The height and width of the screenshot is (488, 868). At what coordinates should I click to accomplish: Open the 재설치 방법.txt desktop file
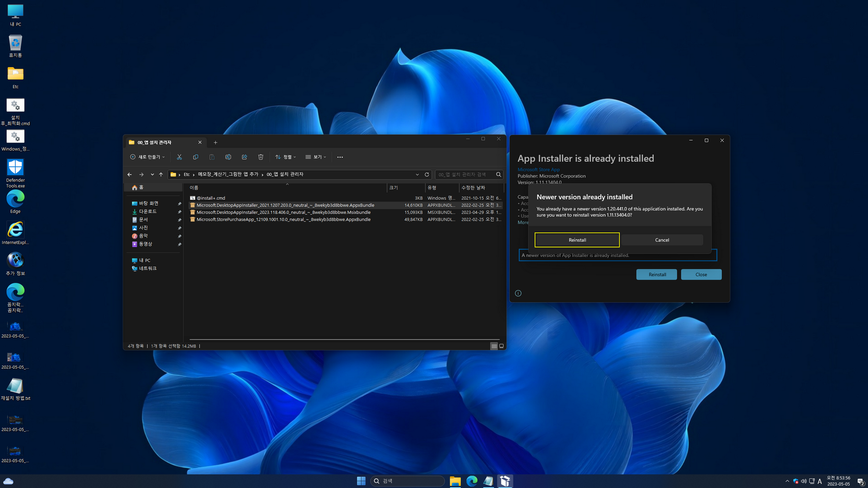tap(15, 389)
